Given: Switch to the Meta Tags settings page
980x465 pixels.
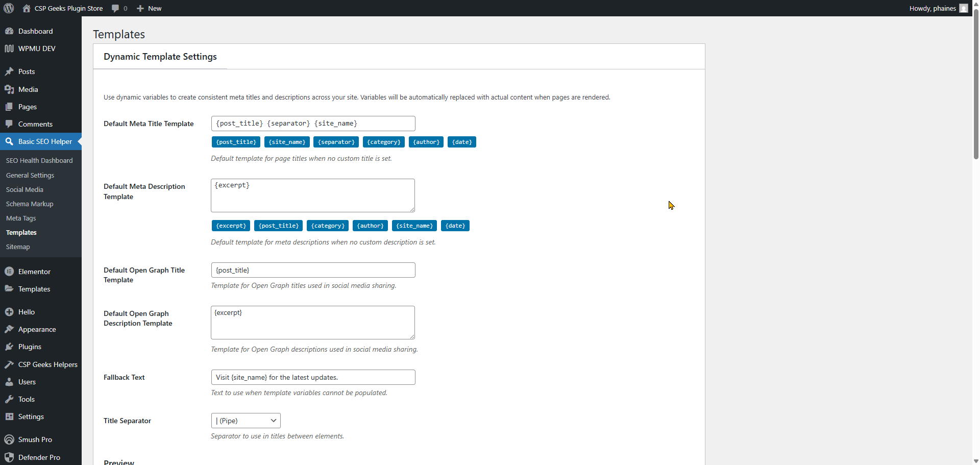Looking at the screenshot, I should tap(20, 218).
